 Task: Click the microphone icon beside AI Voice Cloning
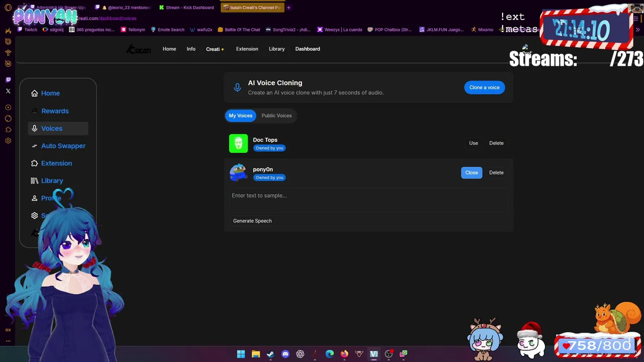(x=237, y=87)
